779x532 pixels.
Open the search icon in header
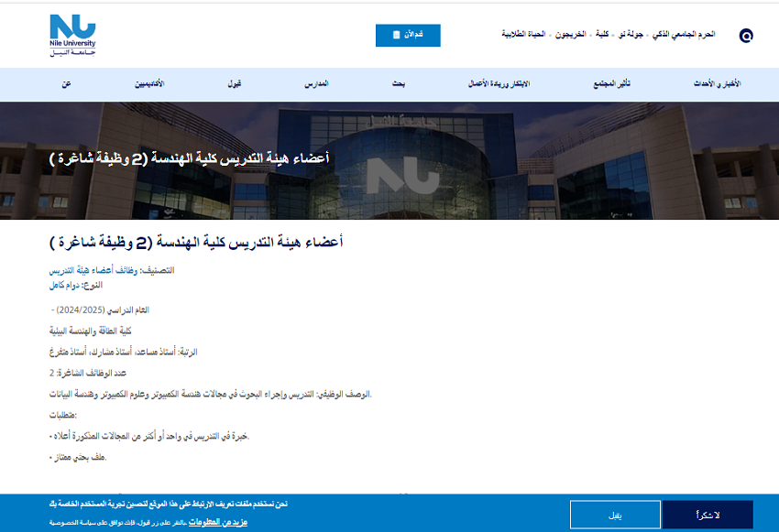[746, 36]
